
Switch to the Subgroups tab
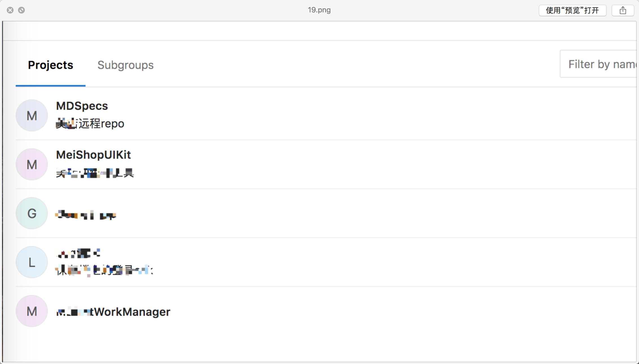coord(125,65)
